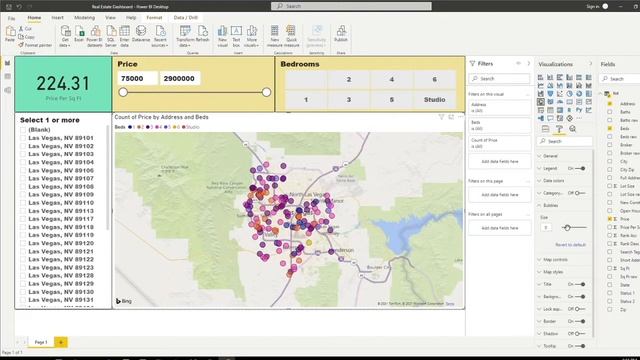Screen dimensions: 640x360
Task: Toggle the Legend switch
Action: click(580, 169)
